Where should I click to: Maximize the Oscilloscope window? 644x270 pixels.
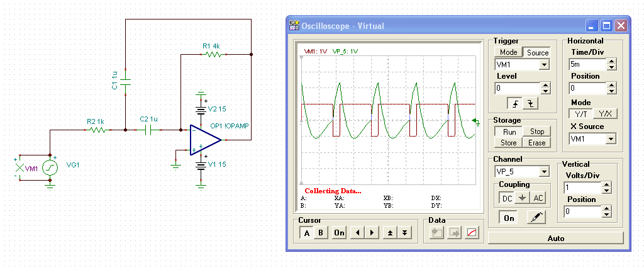(607, 26)
